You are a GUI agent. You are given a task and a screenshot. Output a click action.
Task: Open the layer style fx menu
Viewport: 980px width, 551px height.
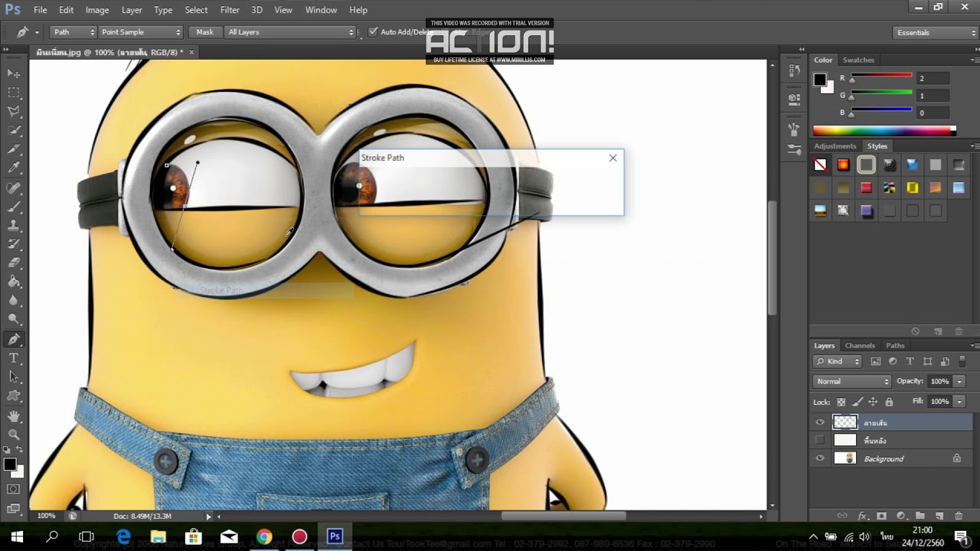click(862, 517)
